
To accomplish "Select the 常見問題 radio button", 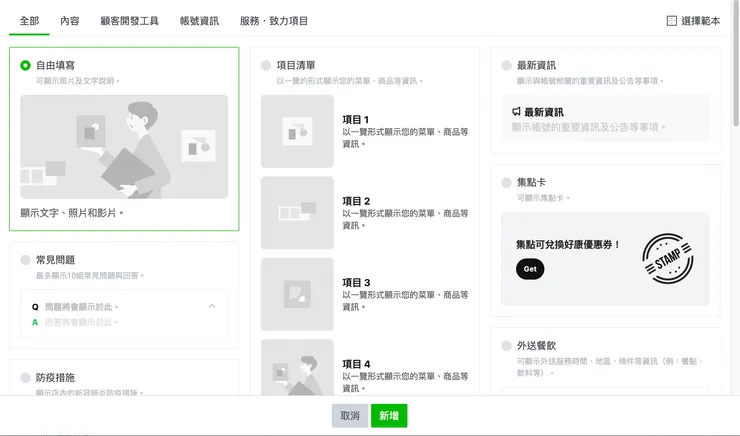I will [x=25, y=260].
